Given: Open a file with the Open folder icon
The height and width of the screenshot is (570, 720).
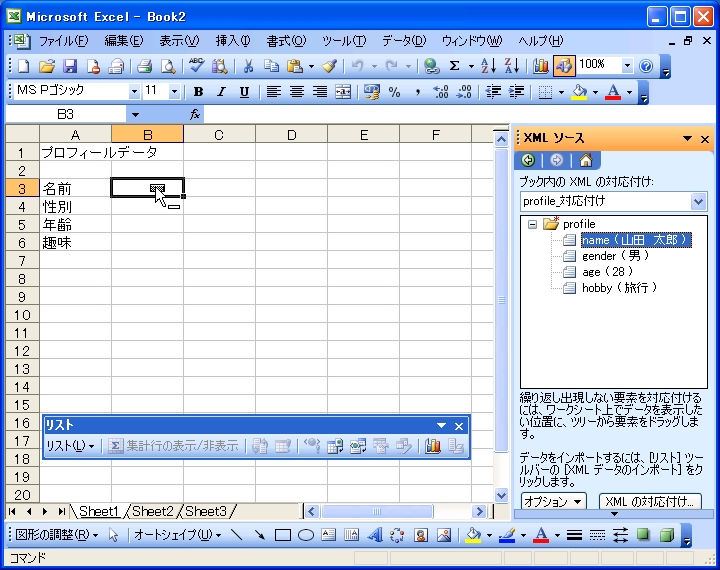Looking at the screenshot, I should 46,67.
